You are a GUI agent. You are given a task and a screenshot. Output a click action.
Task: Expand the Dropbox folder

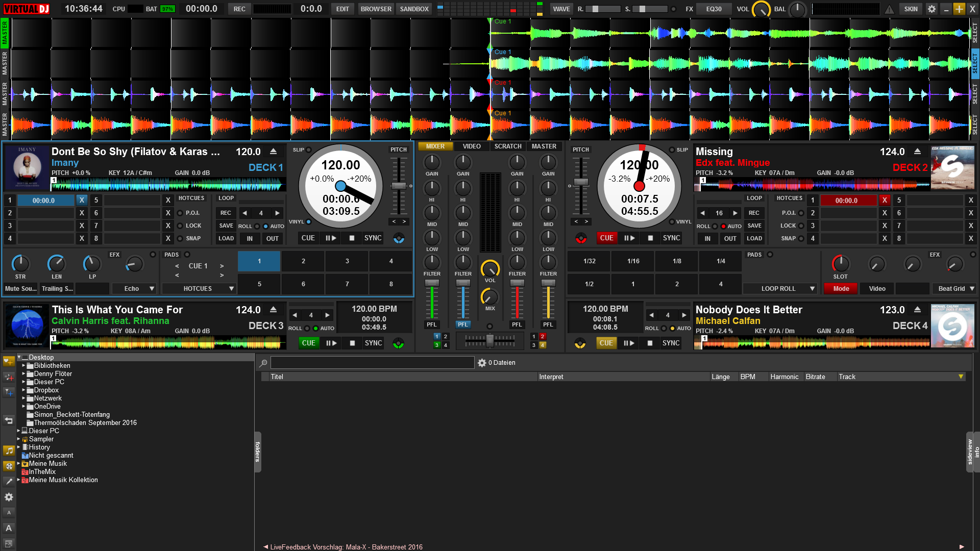coord(23,390)
